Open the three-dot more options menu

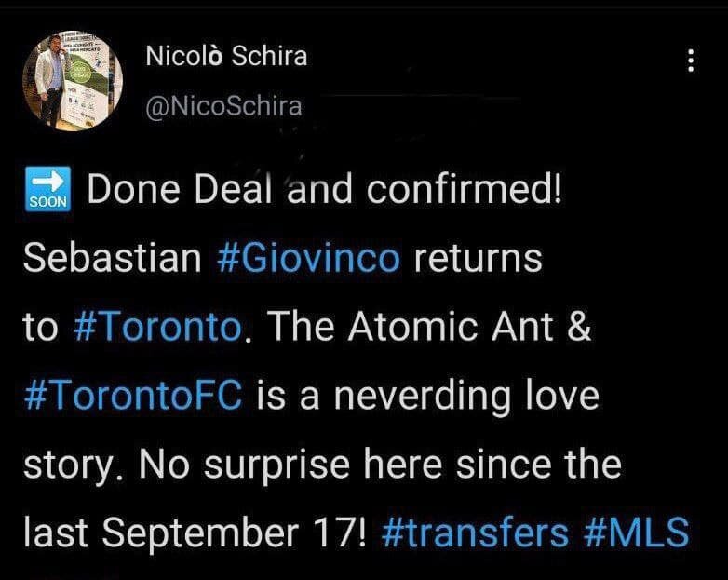(x=690, y=61)
